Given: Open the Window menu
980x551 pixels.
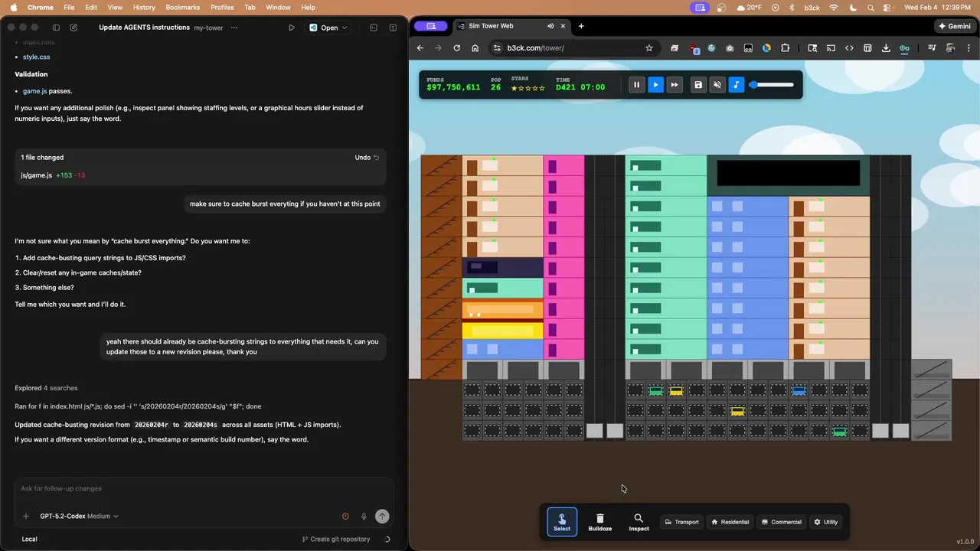Looking at the screenshot, I should tap(278, 7).
